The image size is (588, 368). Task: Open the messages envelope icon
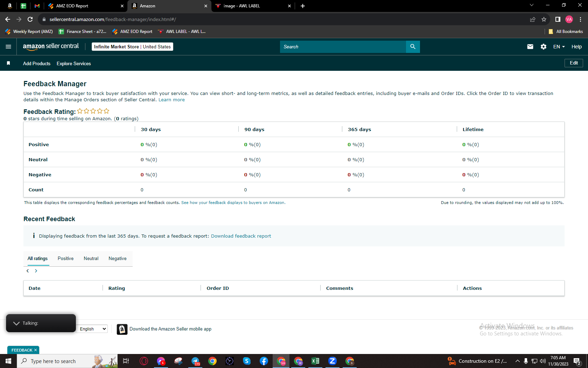click(x=530, y=47)
